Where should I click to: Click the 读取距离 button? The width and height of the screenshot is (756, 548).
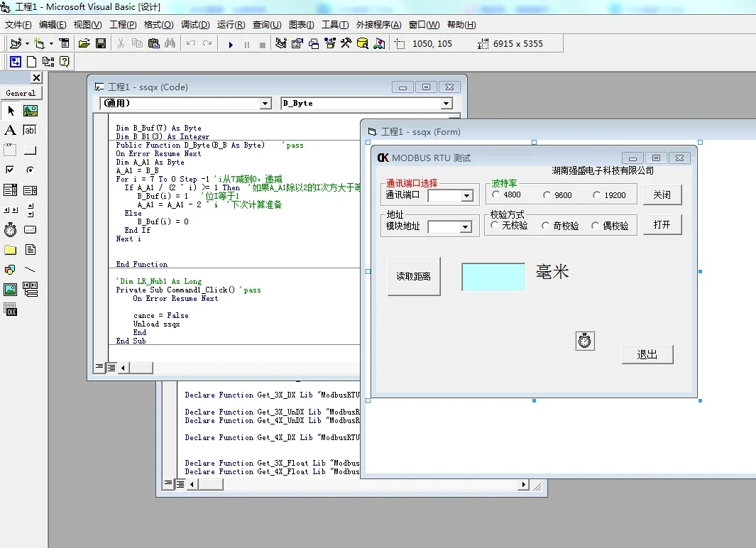(414, 276)
